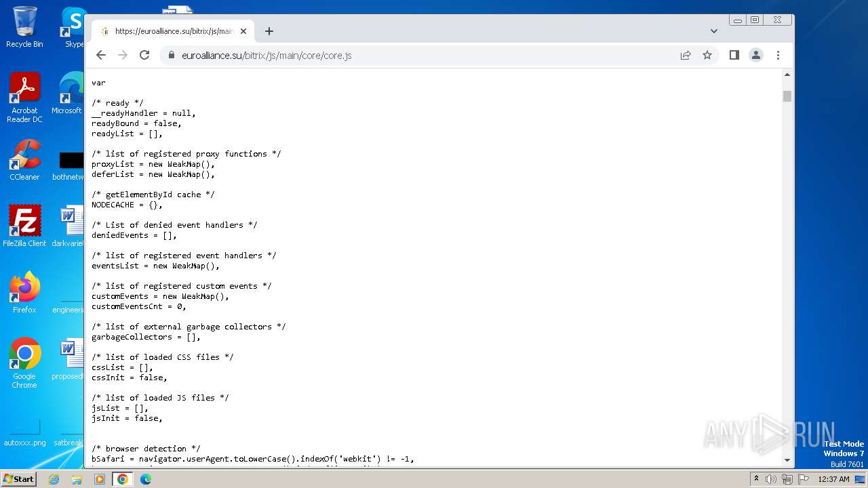
Task: Open network tray icon
Action: point(787,479)
